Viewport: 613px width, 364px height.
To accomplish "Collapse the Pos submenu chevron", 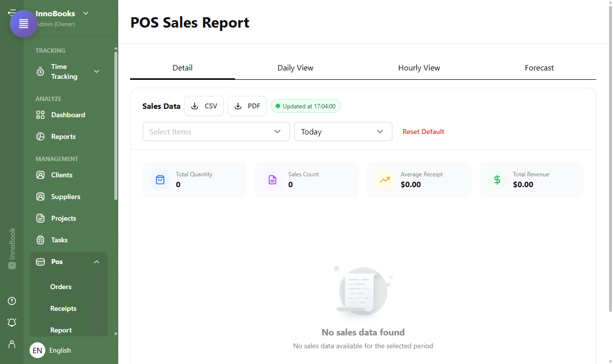I will pyautogui.click(x=97, y=262).
